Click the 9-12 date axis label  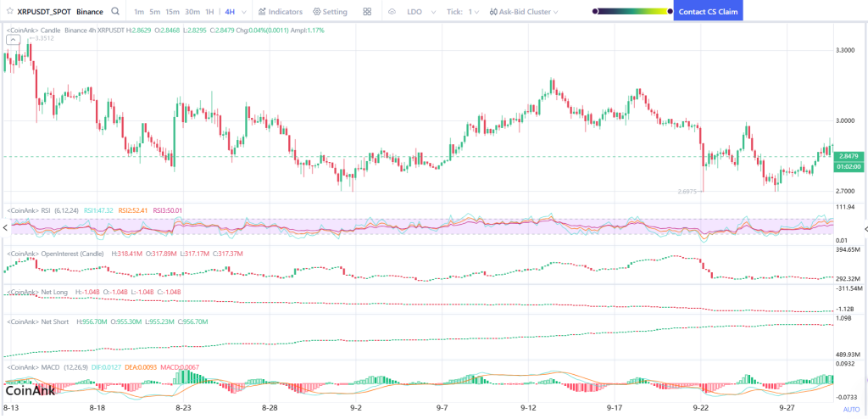tap(529, 408)
